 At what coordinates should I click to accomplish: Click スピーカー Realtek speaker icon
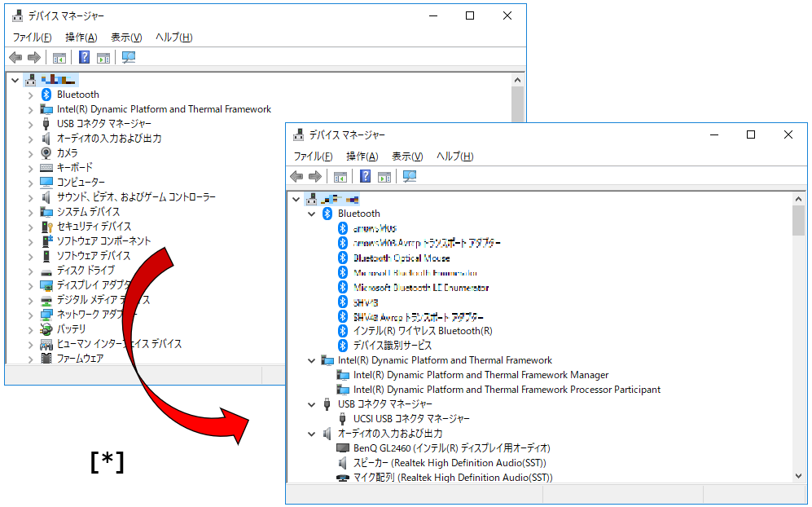[x=342, y=462]
